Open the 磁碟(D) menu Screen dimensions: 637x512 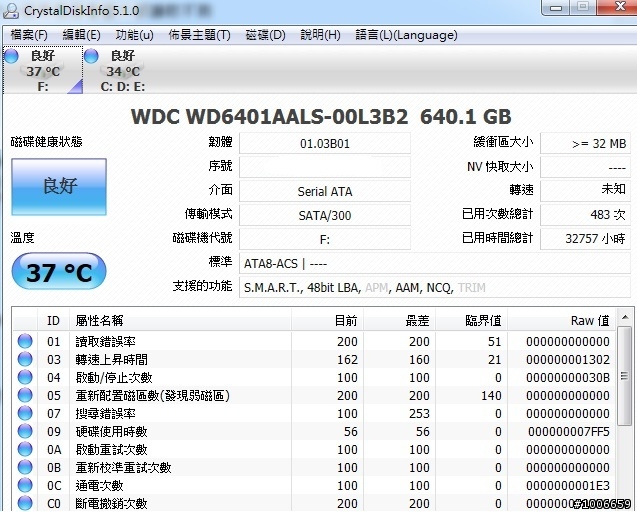tap(265, 35)
